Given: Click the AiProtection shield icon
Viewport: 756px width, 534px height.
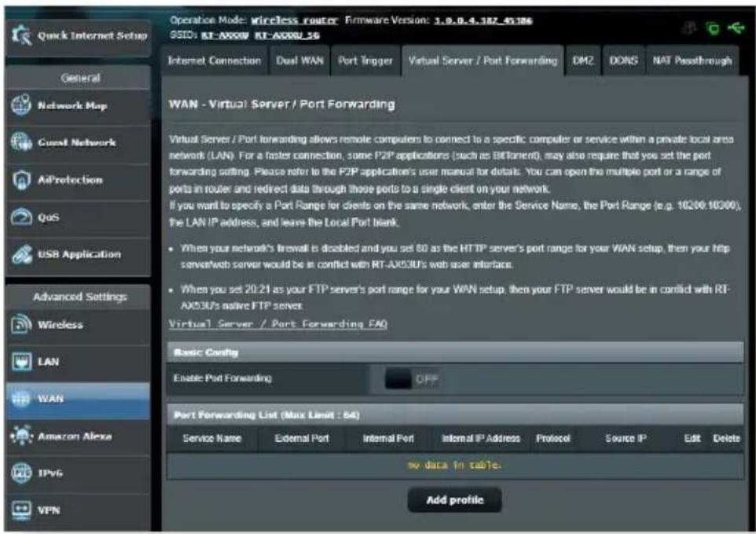Looking at the screenshot, I should click(x=20, y=179).
